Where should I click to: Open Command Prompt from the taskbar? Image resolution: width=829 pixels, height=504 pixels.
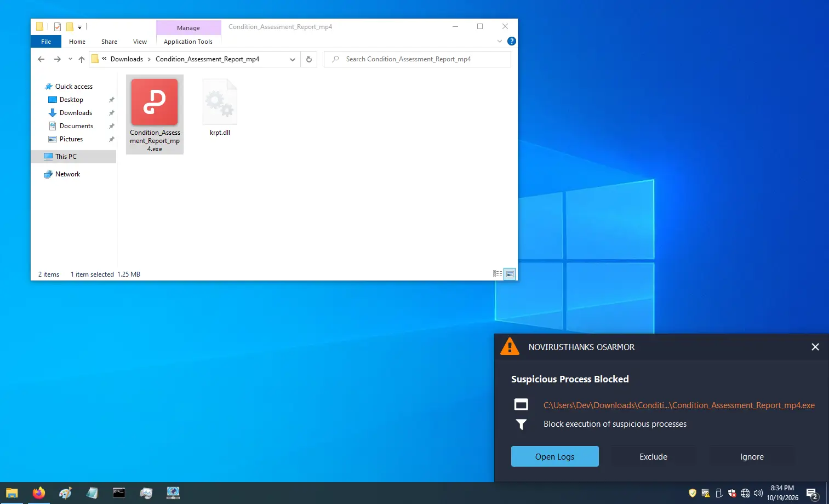[119, 493]
